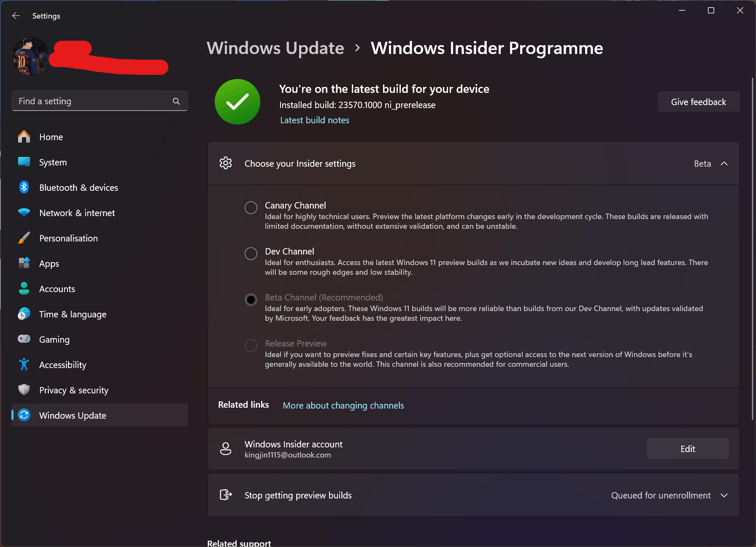Open Network & internet settings

24,213
